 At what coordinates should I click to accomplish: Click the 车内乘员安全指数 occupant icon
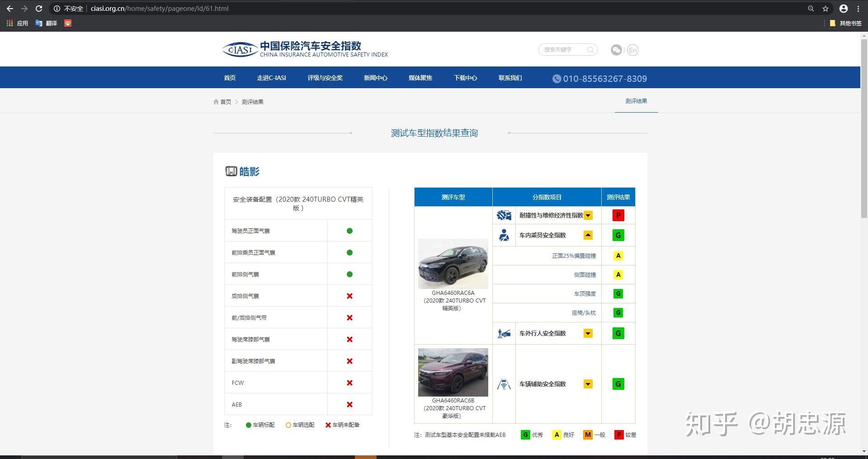[x=504, y=235]
